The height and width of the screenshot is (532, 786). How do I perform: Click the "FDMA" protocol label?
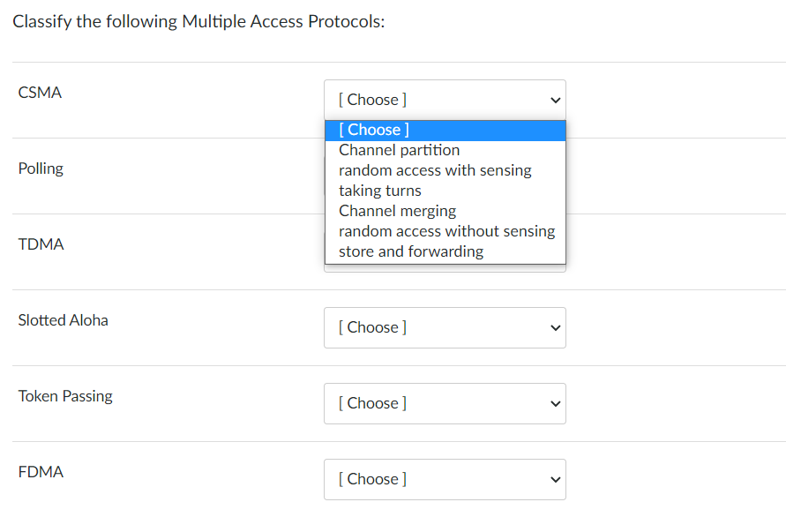coord(40,472)
